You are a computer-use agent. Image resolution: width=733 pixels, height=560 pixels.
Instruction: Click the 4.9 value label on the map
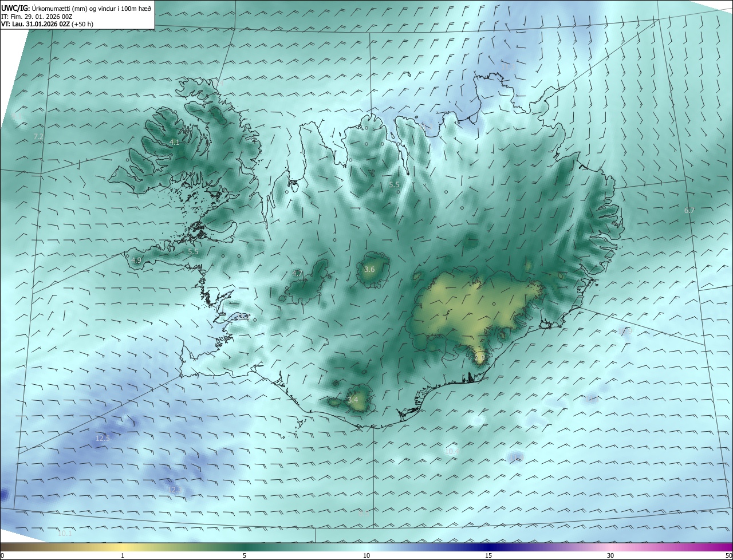tap(136, 260)
